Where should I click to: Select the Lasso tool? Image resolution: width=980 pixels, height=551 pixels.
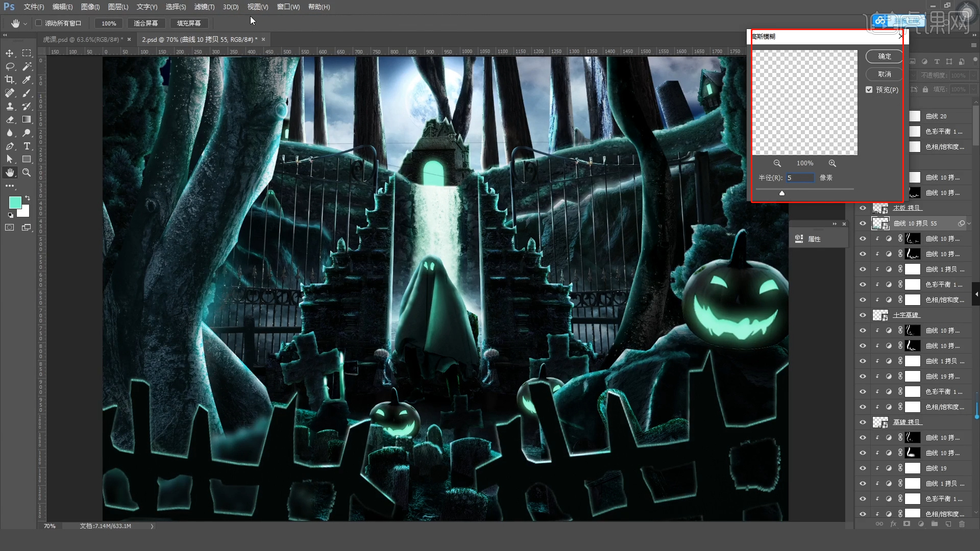click(x=10, y=66)
